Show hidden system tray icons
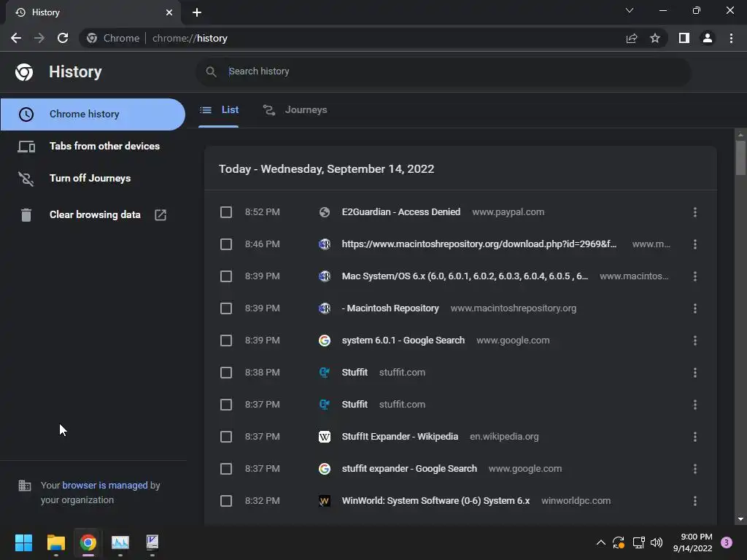 click(601, 542)
